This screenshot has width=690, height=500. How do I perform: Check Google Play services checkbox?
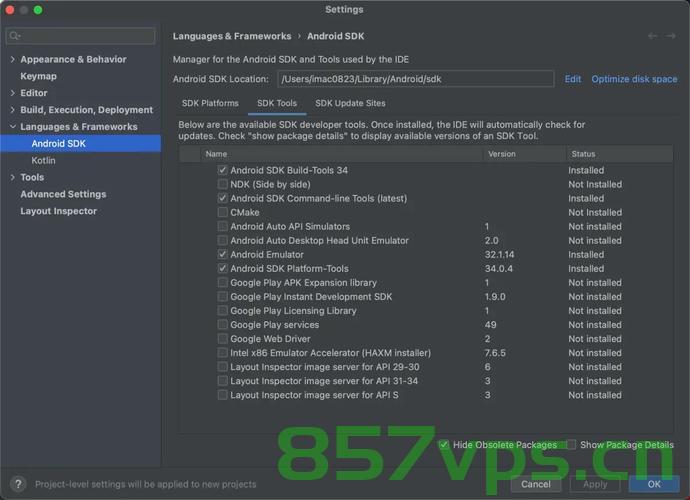[223, 325]
